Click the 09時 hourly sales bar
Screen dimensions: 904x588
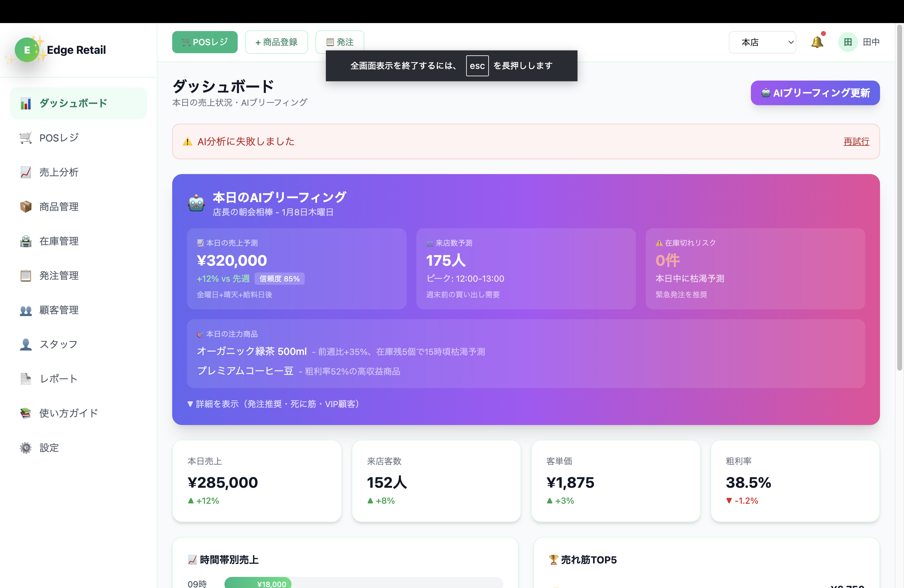(x=258, y=583)
